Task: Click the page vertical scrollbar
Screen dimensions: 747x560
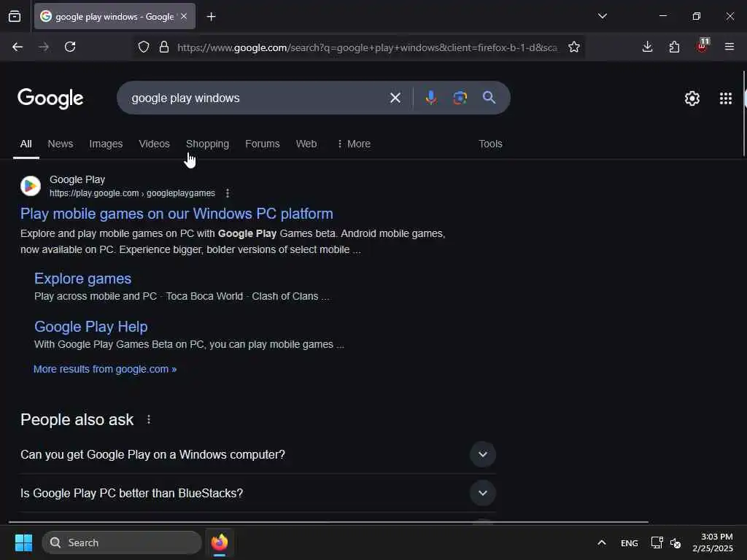Action: pyautogui.click(x=744, y=113)
